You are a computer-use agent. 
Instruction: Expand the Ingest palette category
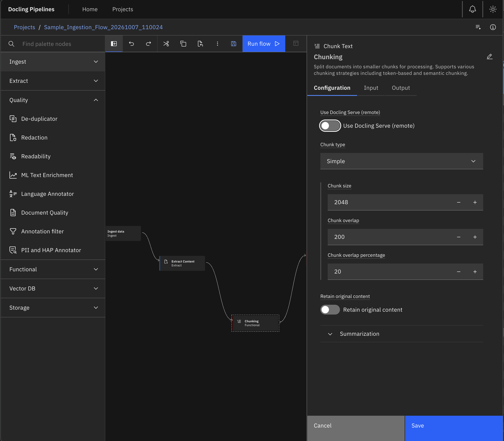53,62
